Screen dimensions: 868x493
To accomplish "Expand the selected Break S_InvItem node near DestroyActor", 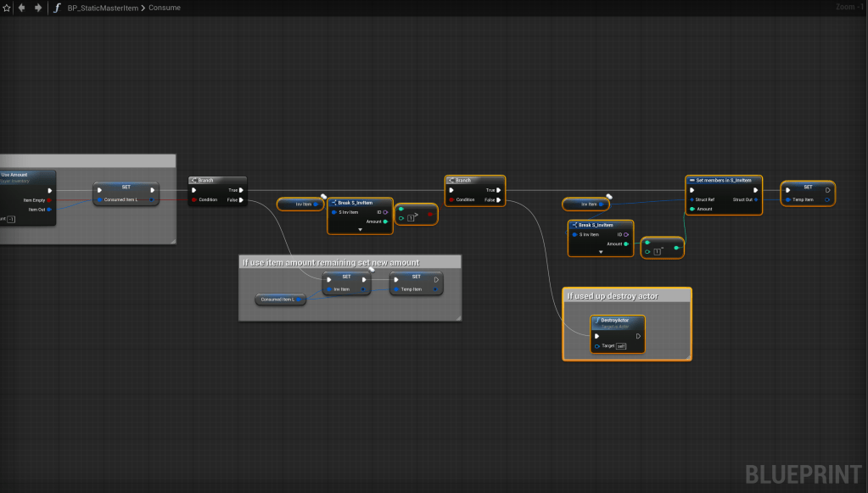I will coord(600,252).
